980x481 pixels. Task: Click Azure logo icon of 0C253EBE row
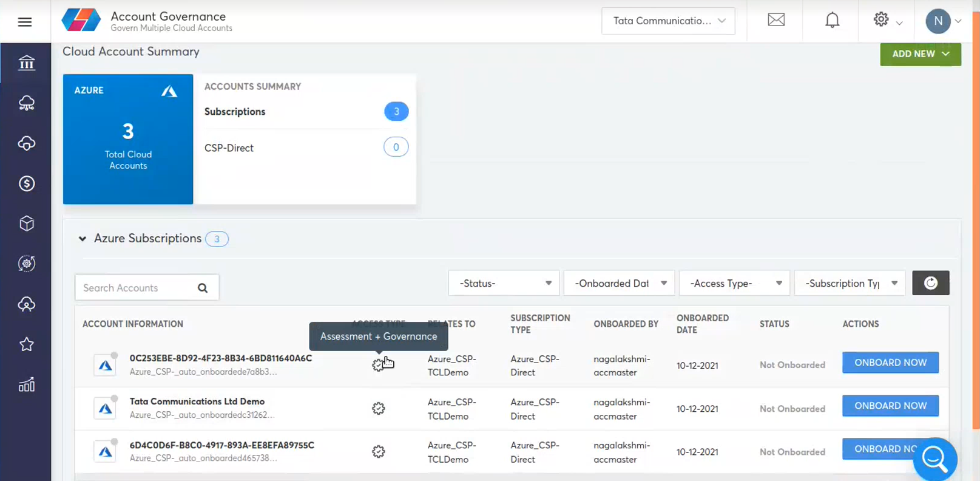[105, 365]
